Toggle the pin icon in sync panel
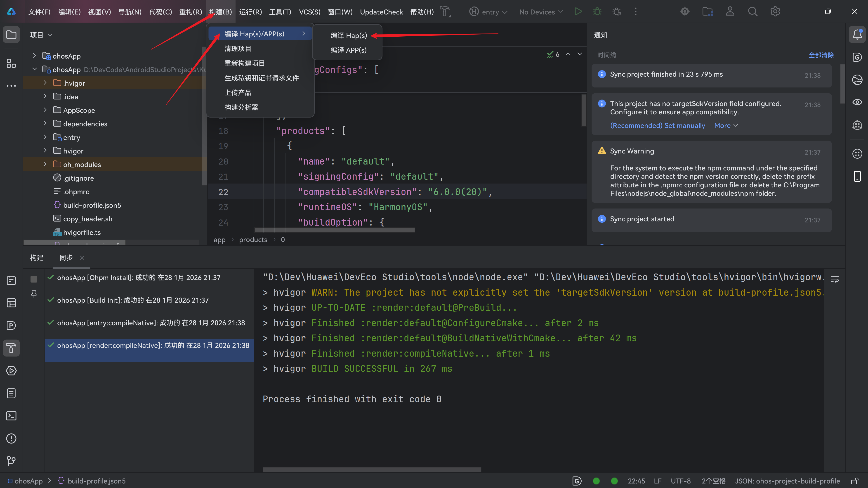868x488 pixels. pyautogui.click(x=34, y=294)
